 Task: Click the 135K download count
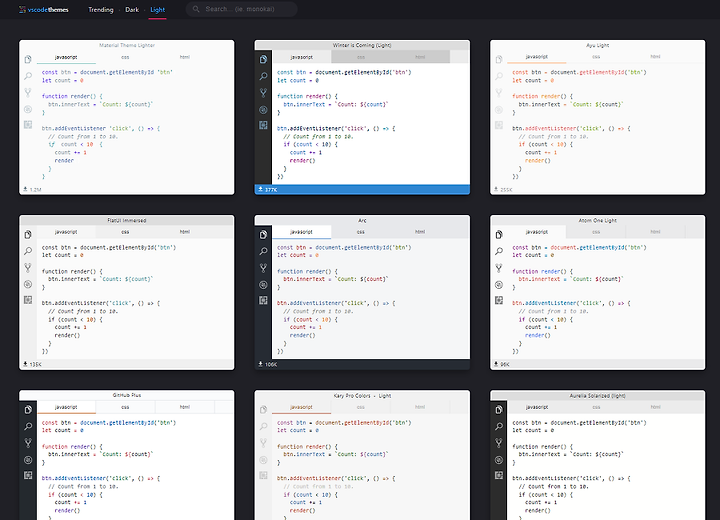[x=33, y=364]
